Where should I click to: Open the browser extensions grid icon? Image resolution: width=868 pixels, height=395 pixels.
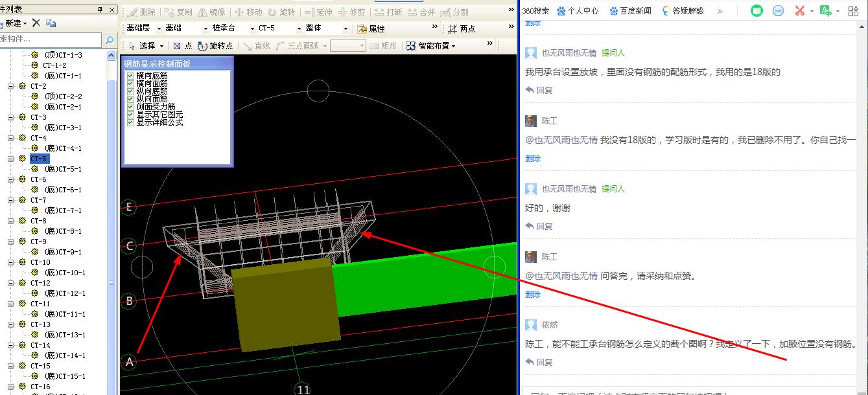point(853,11)
